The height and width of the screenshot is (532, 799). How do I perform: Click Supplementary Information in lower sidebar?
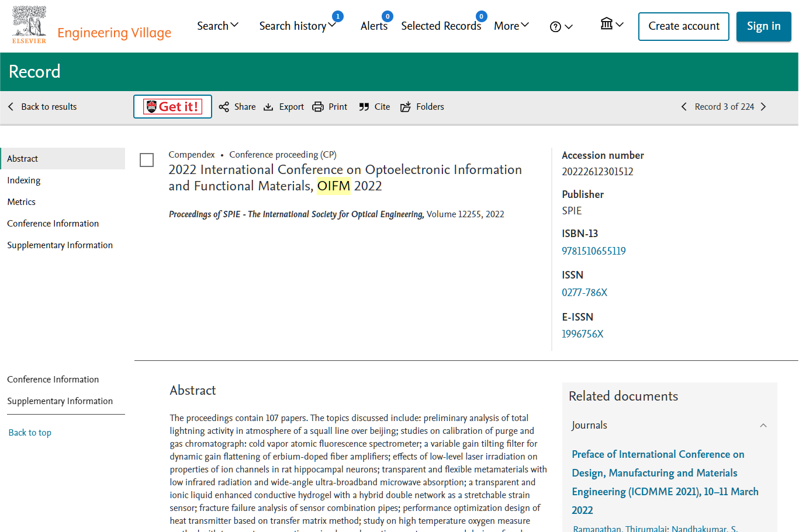(60, 401)
